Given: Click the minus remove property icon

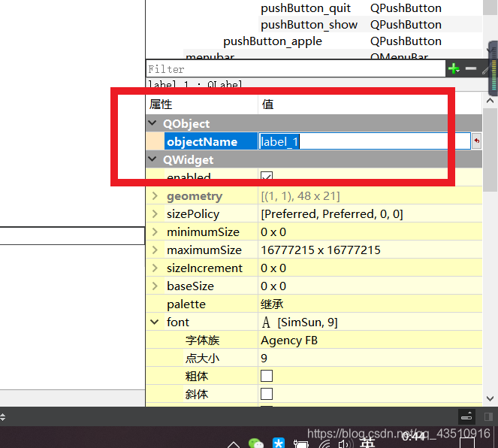Looking at the screenshot, I should pyautogui.click(x=471, y=68).
